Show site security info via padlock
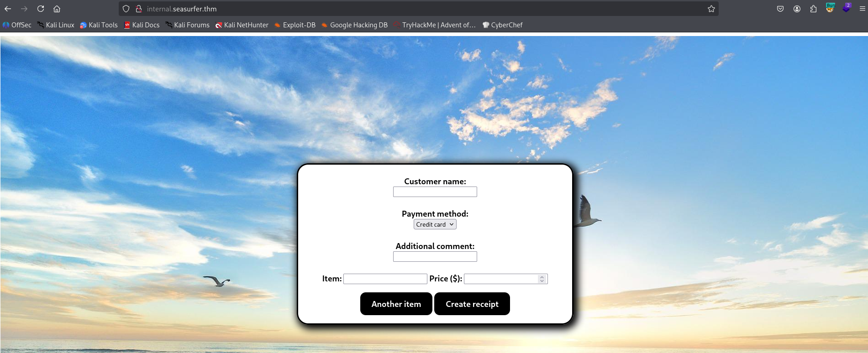The width and height of the screenshot is (868, 353). (x=139, y=9)
